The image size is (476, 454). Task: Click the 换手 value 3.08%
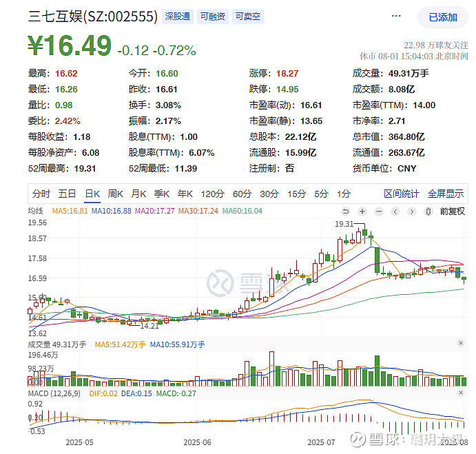tap(168, 105)
